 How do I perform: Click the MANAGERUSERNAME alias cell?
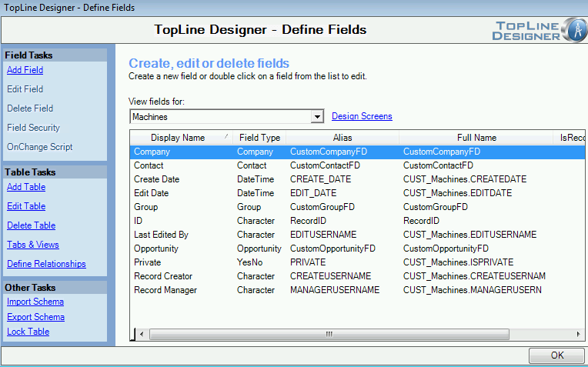pyautogui.click(x=335, y=290)
